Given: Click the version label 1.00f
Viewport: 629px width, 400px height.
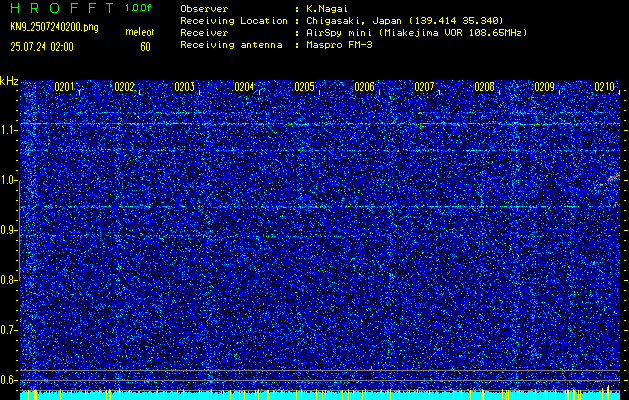Looking at the screenshot, I should coord(138,8).
